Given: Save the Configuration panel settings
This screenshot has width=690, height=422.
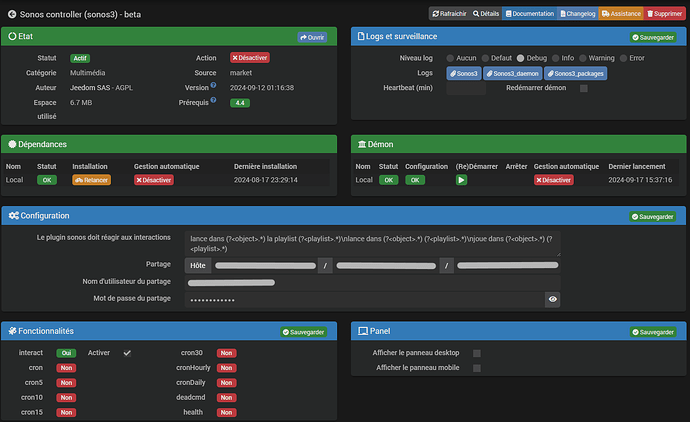Looking at the screenshot, I should click(x=652, y=217).
